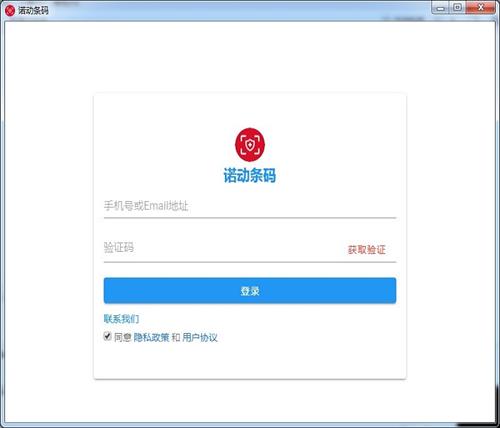Click blank space inside white login card
This screenshot has width=500, height=428.
(250, 360)
